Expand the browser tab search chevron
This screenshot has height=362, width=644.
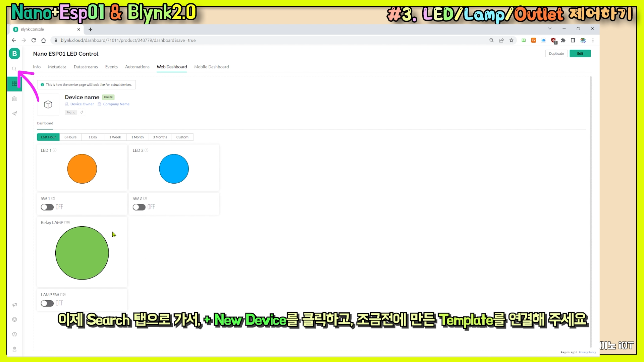click(550, 29)
